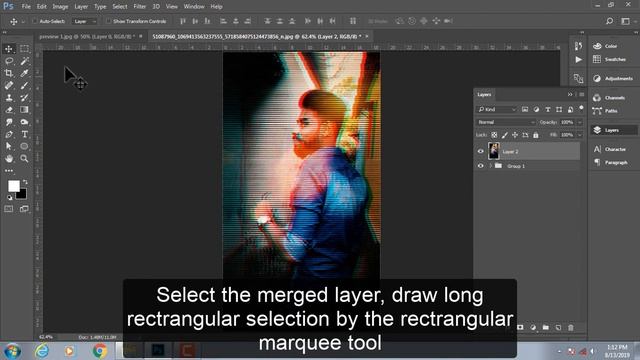Hide Group 1 with its eye icon
This screenshot has height=360, width=640.
point(480,166)
